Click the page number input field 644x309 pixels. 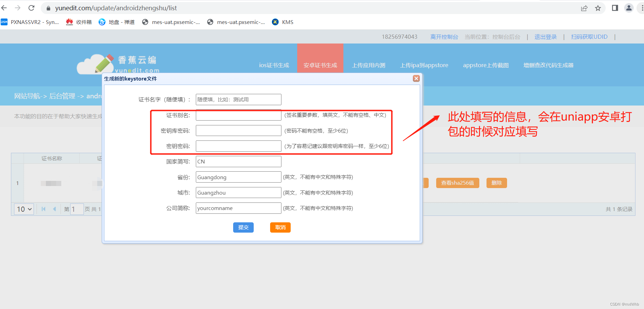click(77, 209)
